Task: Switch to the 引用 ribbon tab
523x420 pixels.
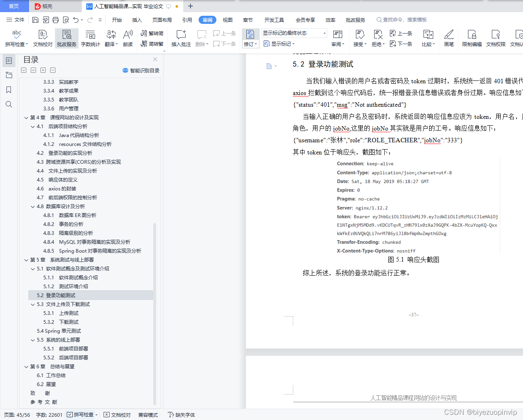Action: (187, 20)
